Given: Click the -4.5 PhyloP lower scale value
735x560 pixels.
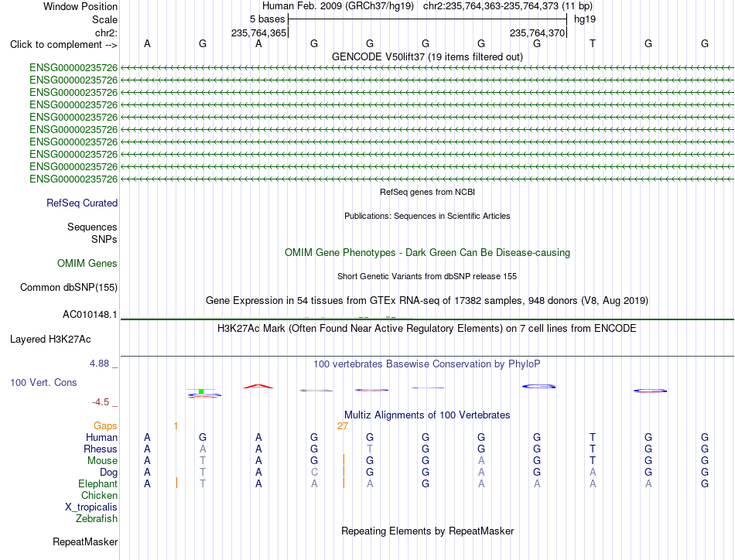Looking at the screenshot, I should click(x=101, y=402).
